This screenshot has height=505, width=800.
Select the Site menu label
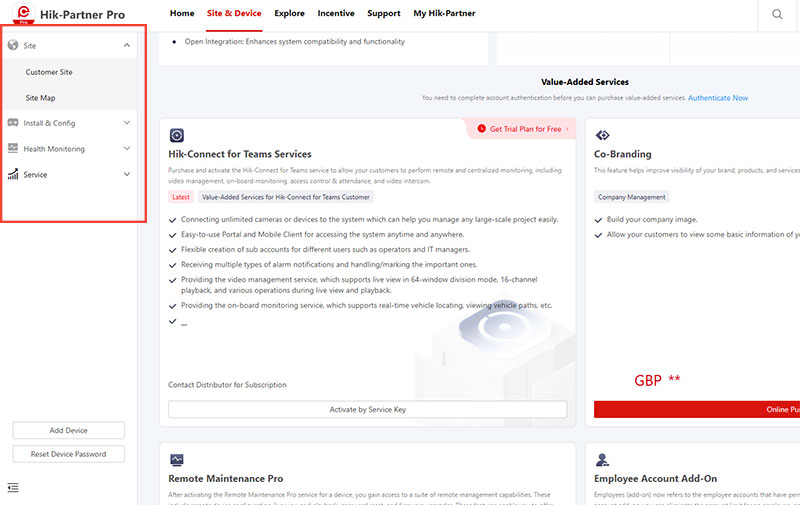[x=30, y=45]
